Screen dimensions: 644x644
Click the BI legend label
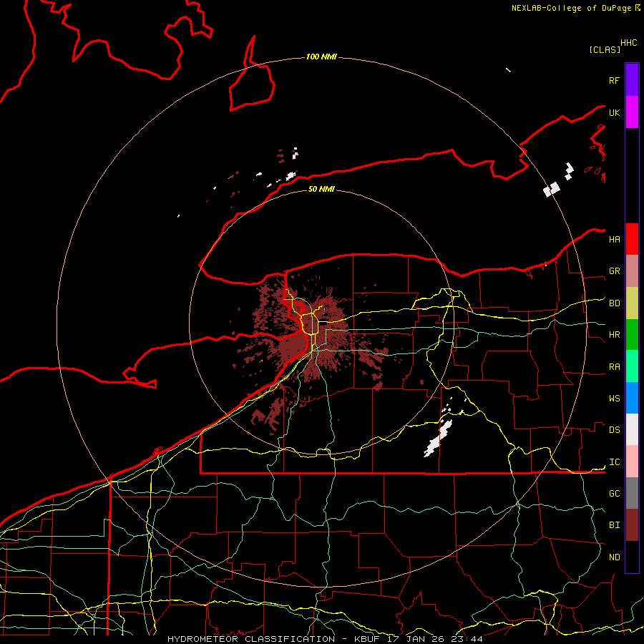coord(615,525)
